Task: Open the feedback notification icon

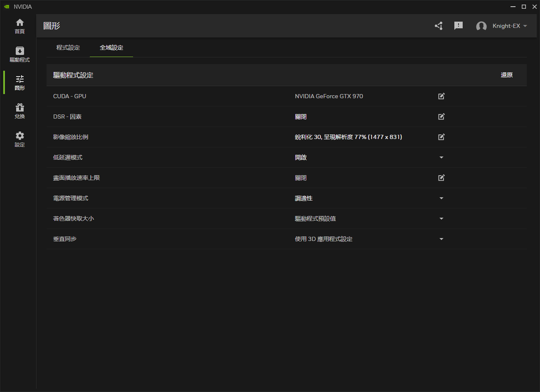Action: click(x=458, y=26)
